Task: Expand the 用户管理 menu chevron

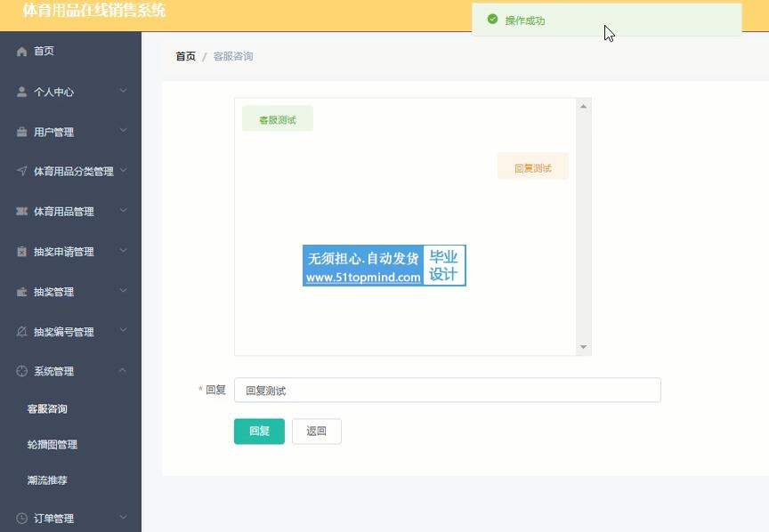Action: (123, 131)
